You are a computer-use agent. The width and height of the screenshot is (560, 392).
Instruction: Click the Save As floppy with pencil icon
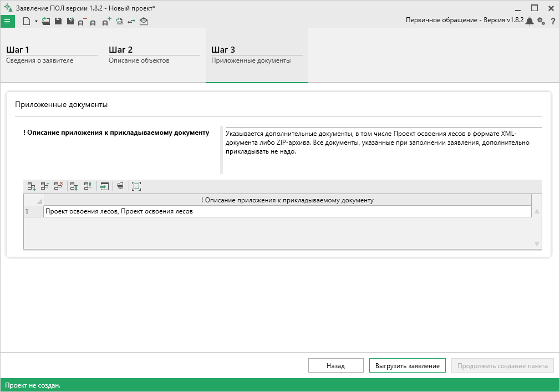click(x=70, y=22)
